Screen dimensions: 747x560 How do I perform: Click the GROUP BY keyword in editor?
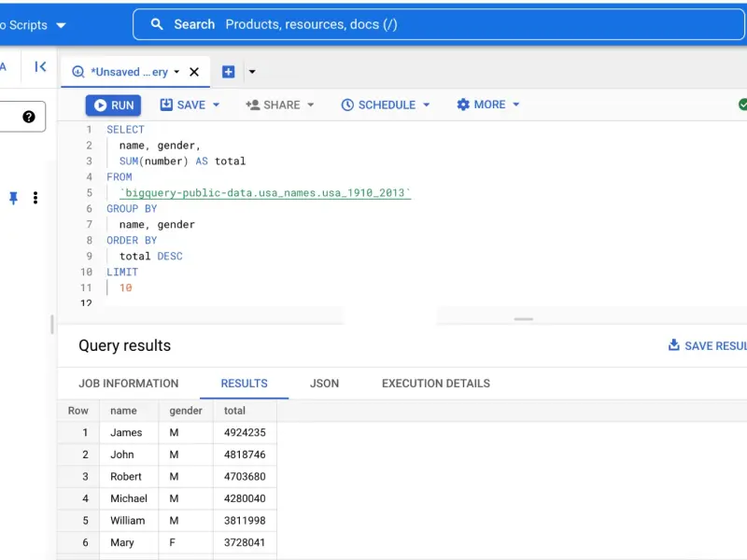click(x=132, y=208)
